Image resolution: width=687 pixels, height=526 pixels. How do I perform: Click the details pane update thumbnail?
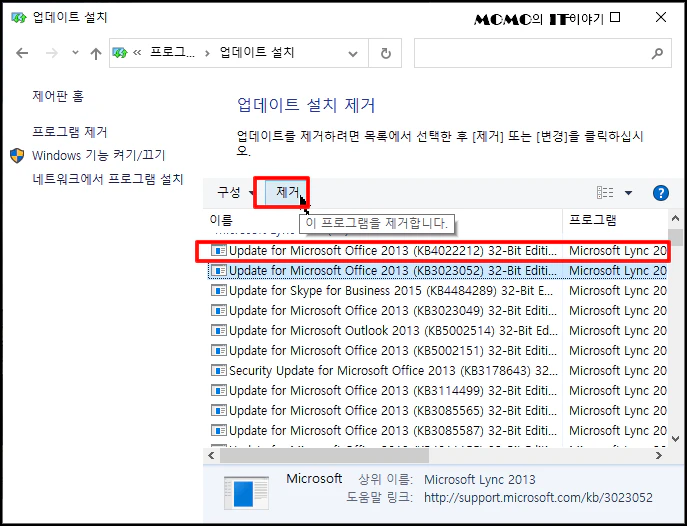coord(246,493)
